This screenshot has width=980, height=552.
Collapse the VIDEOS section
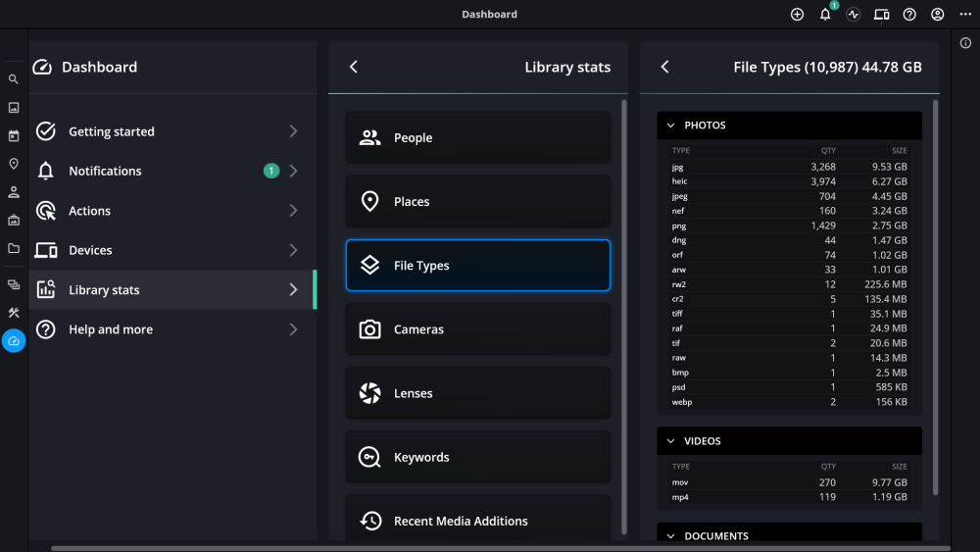tap(671, 441)
